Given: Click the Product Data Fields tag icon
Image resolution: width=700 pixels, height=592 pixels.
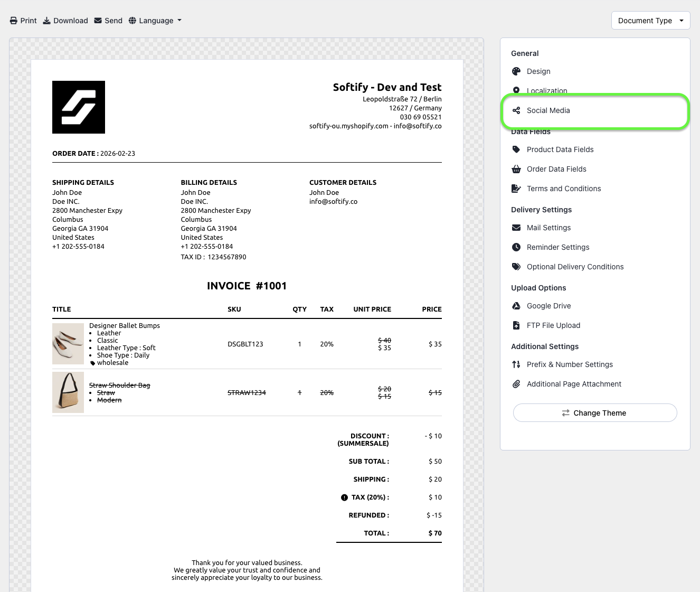Looking at the screenshot, I should (x=516, y=149).
